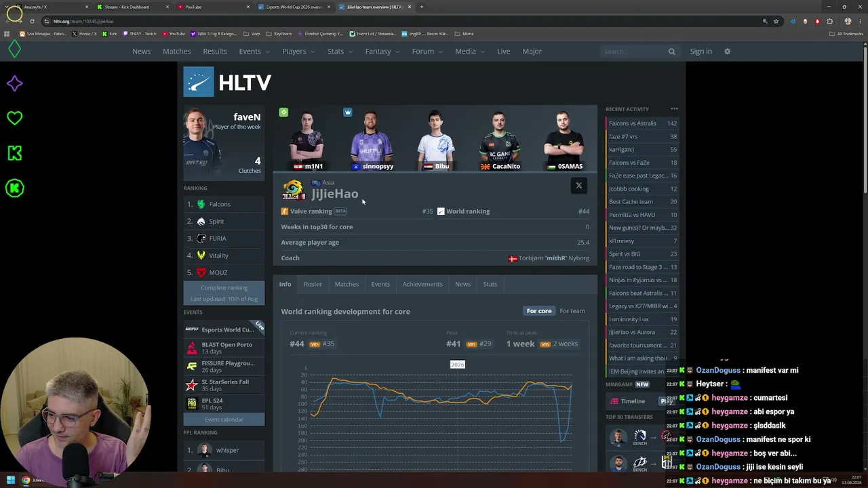The width and height of the screenshot is (868, 488).
Task: Expand the Fantasy dropdown menu
Action: click(x=382, y=52)
